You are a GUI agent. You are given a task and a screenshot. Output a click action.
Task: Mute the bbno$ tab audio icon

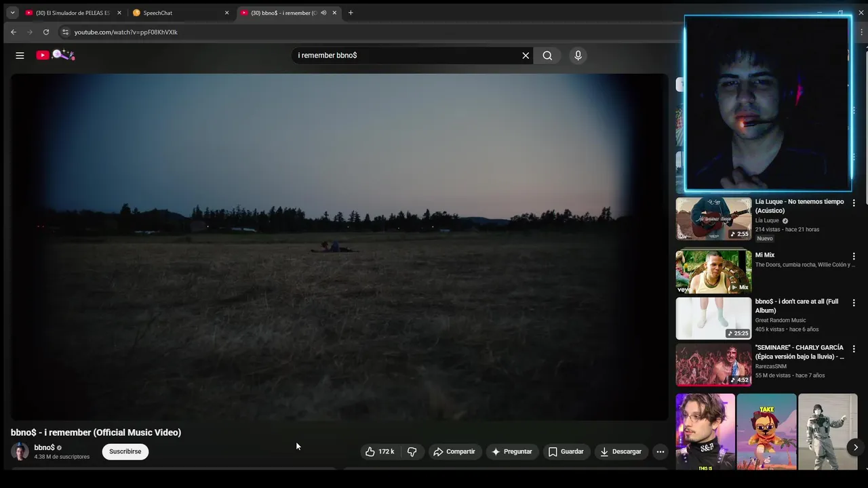323,13
